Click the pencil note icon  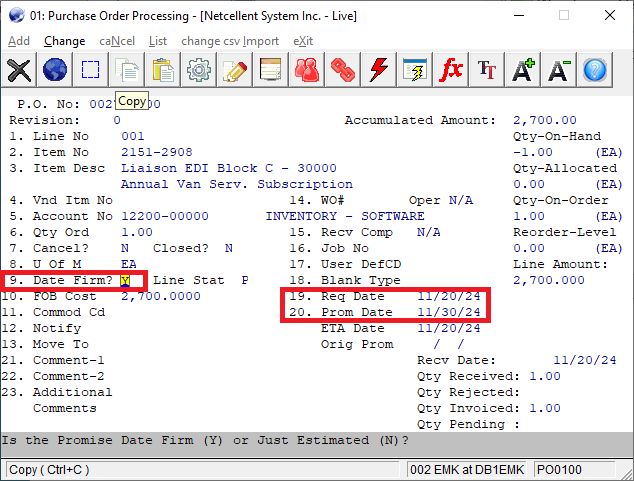[235, 70]
